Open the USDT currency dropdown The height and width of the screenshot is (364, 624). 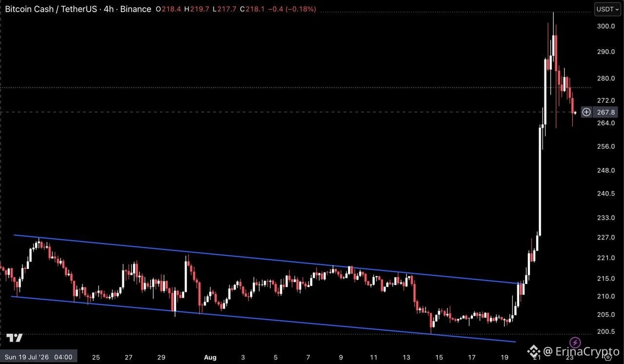(x=607, y=9)
